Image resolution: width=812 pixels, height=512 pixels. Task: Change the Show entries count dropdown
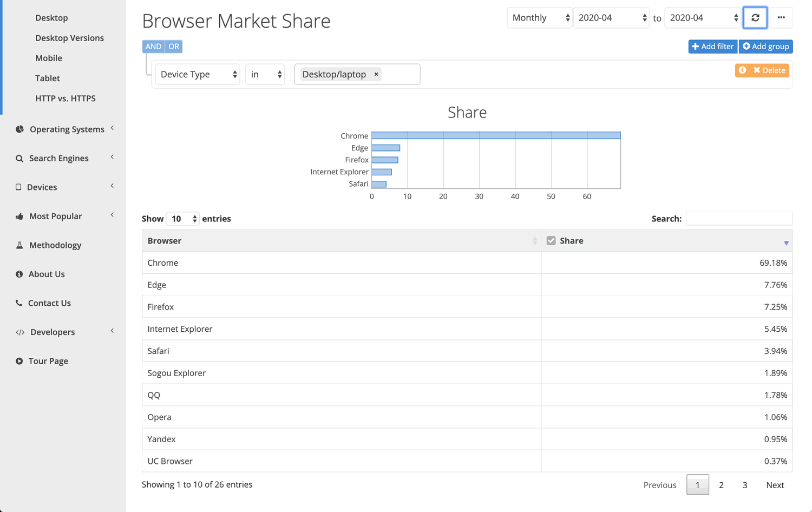point(182,219)
